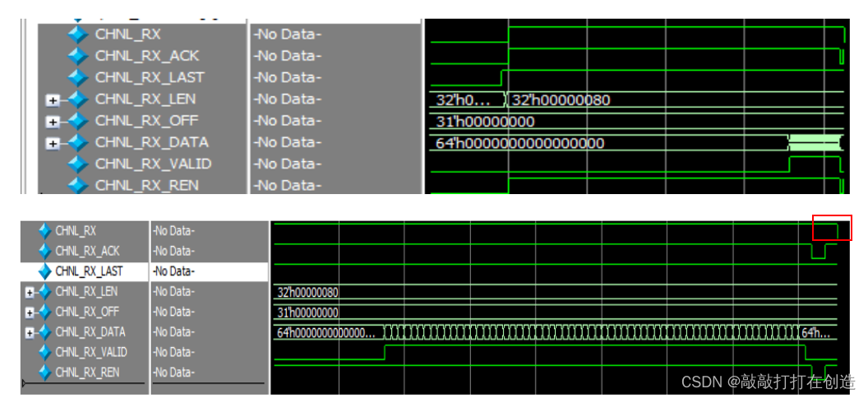The width and height of the screenshot is (868, 398).
Task: Select the CHNL_RX_ACK signal name in the bottom panel
Action: (x=87, y=252)
